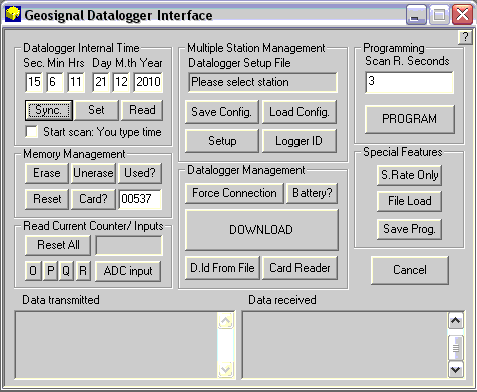The width and height of the screenshot is (477, 392).
Task: Click the File Load button
Action: click(x=409, y=201)
